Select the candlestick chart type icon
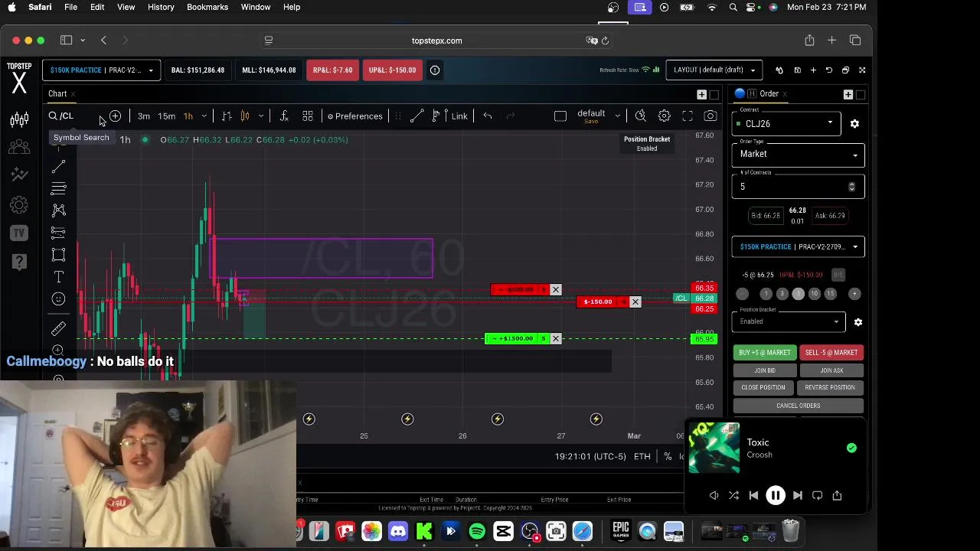 point(245,116)
